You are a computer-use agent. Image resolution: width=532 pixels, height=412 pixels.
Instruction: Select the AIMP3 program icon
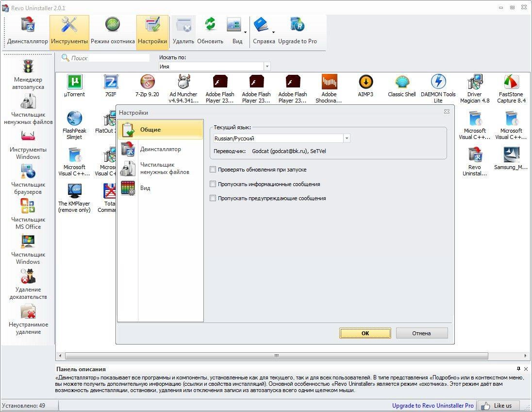point(366,86)
